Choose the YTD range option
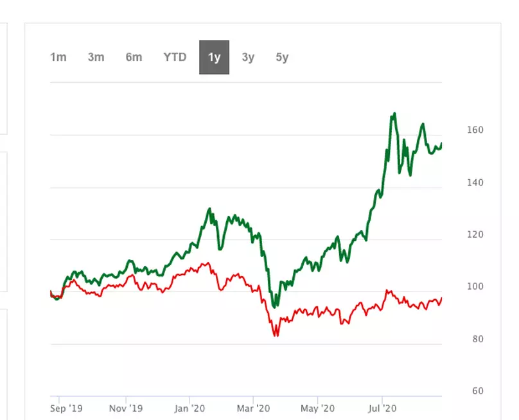The width and height of the screenshot is (519, 420). 175,57
